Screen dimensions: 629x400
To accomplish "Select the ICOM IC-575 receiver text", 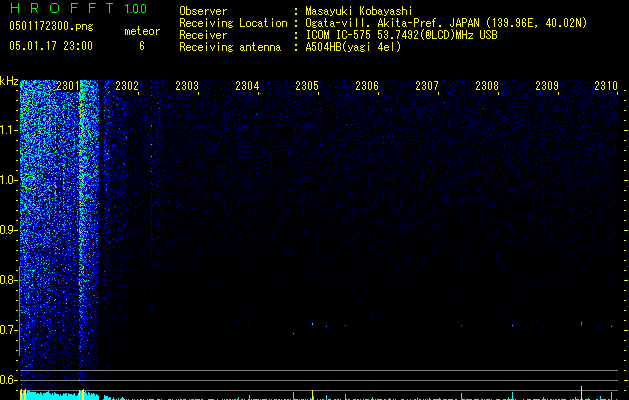I will pyautogui.click(x=401, y=35).
